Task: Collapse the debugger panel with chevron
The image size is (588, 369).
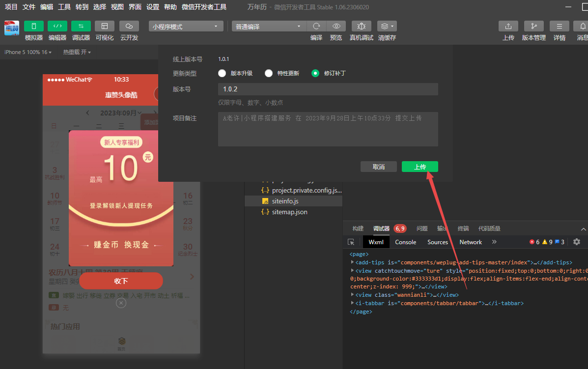Action: [584, 229]
